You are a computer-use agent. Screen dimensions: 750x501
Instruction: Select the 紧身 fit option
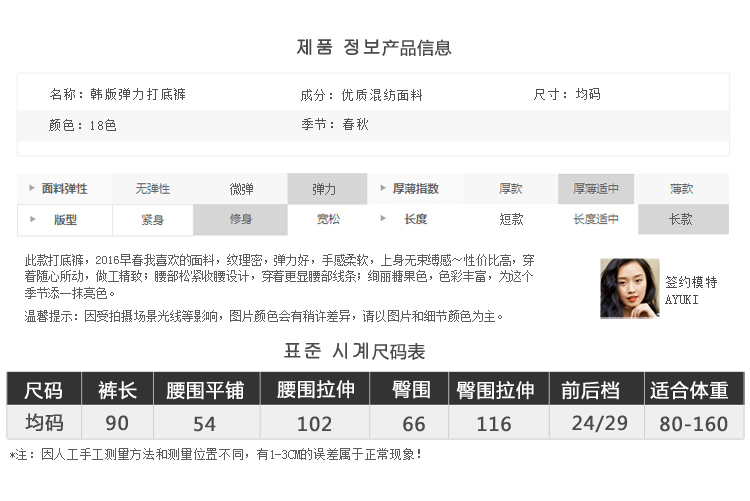pos(153,219)
